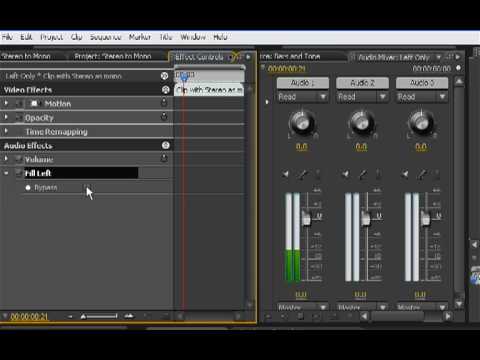Collapse Audio Effects section with round icon
Screen dimensions: 480x360
(x=166, y=145)
